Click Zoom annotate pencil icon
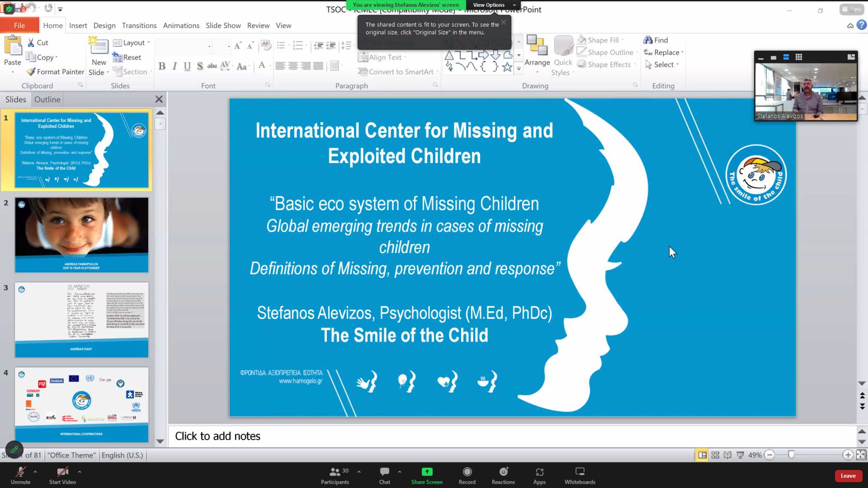Screen dimensions: 868x488 click(x=14, y=449)
